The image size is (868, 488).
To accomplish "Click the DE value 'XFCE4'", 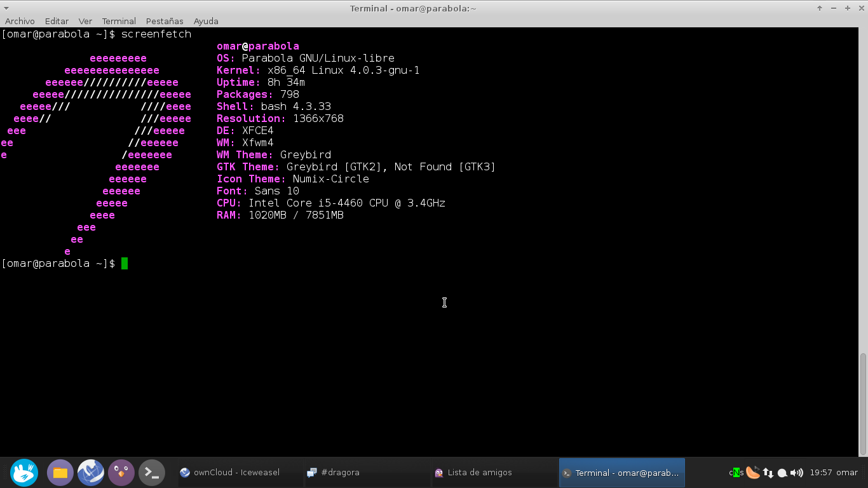I will [x=258, y=131].
